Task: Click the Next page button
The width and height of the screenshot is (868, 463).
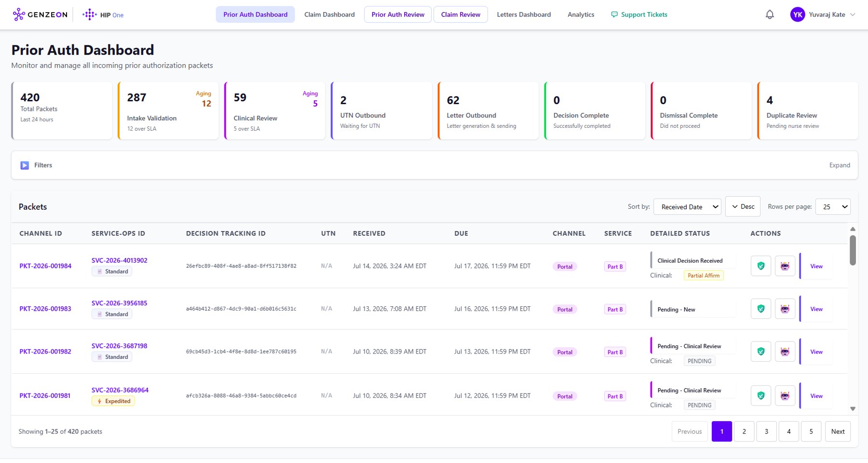Action: click(x=838, y=431)
